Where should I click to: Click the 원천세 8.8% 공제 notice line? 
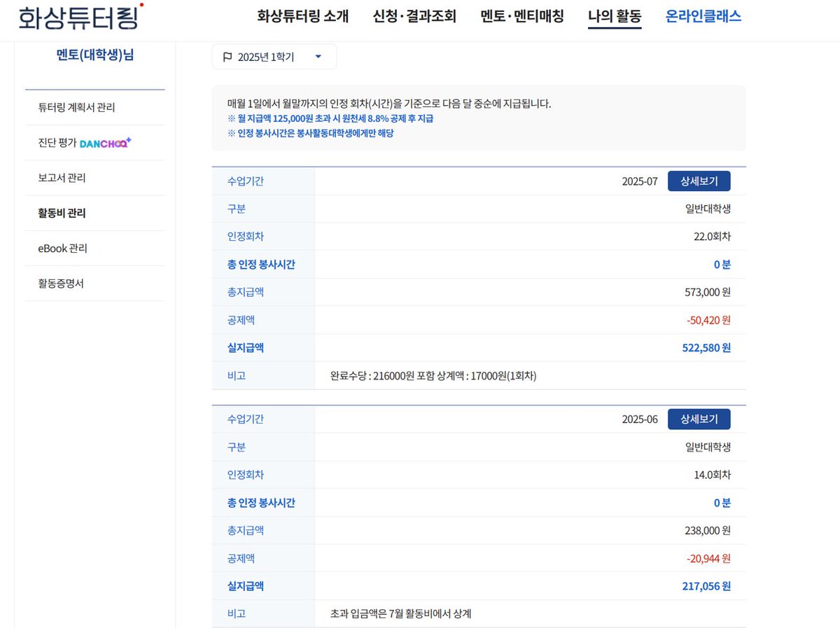pyautogui.click(x=330, y=118)
